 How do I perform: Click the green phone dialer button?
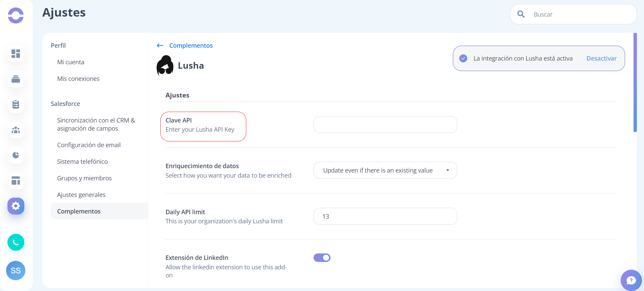(16, 242)
